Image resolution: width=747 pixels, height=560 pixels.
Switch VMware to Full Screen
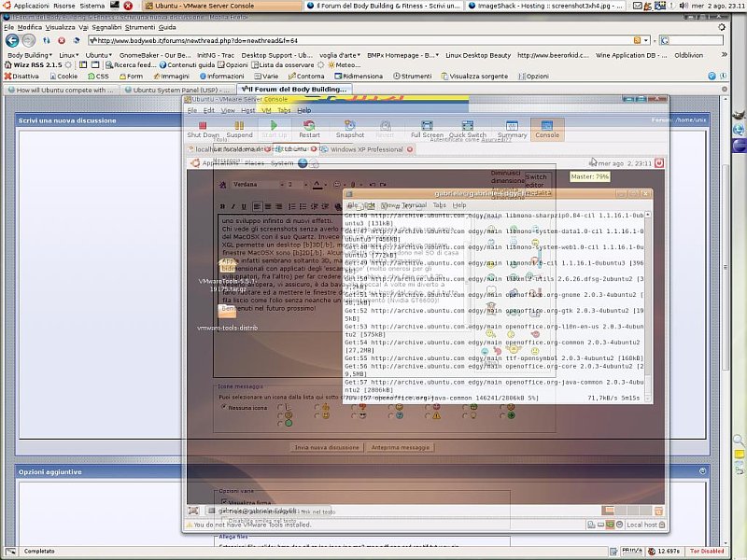(427, 130)
